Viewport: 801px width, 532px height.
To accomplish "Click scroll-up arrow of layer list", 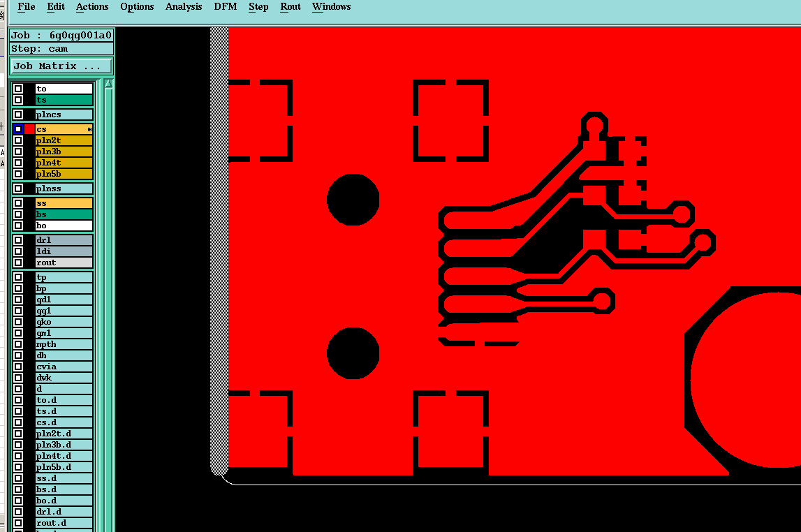I will pyautogui.click(x=108, y=84).
